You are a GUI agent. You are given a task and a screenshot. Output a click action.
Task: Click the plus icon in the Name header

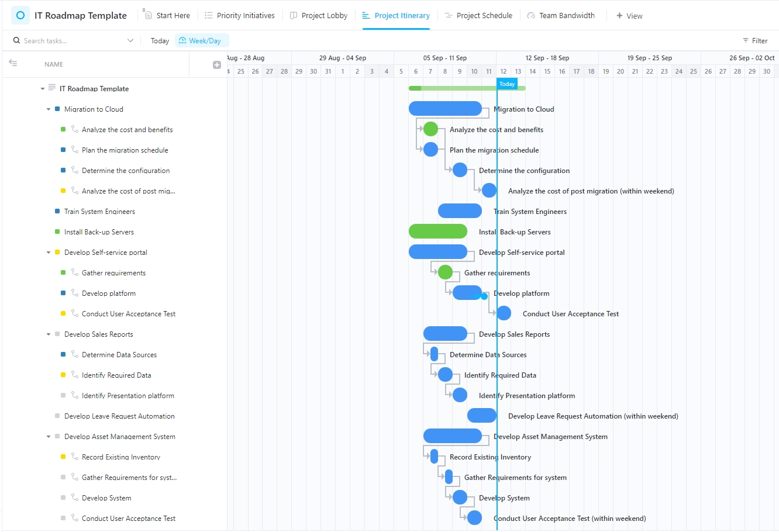tap(217, 65)
